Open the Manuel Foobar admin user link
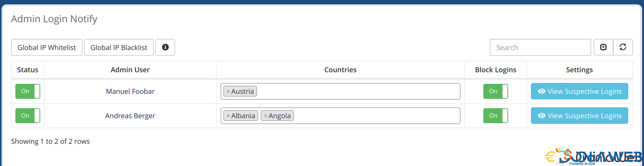Screen dimensions: 644x166 130,91
